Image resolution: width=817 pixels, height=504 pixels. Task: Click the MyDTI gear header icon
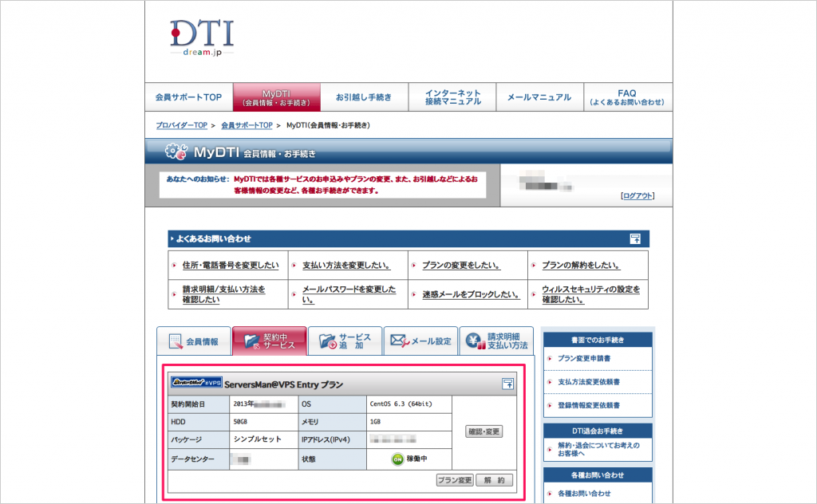[176, 152]
